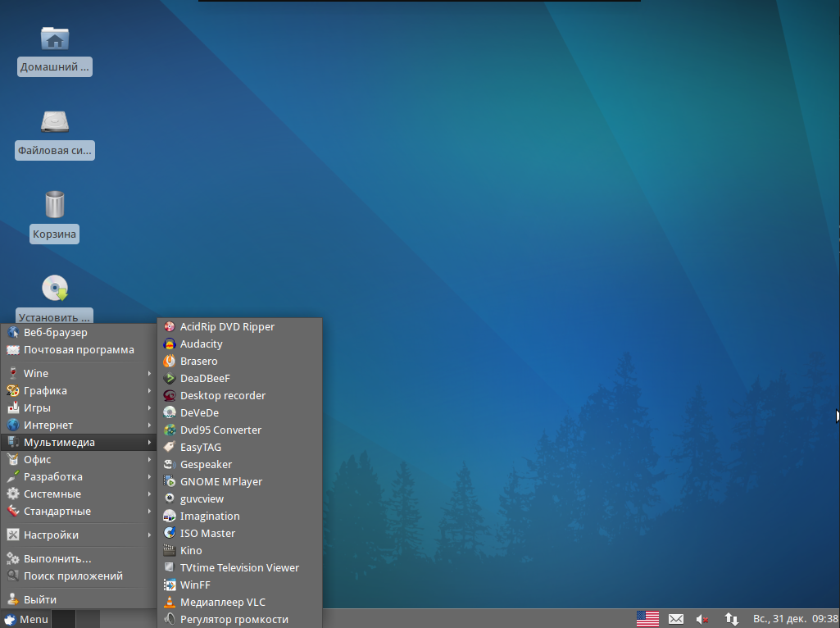Screen dimensions: 840x628
Task: Open the file system desktop icon
Action: [55, 121]
